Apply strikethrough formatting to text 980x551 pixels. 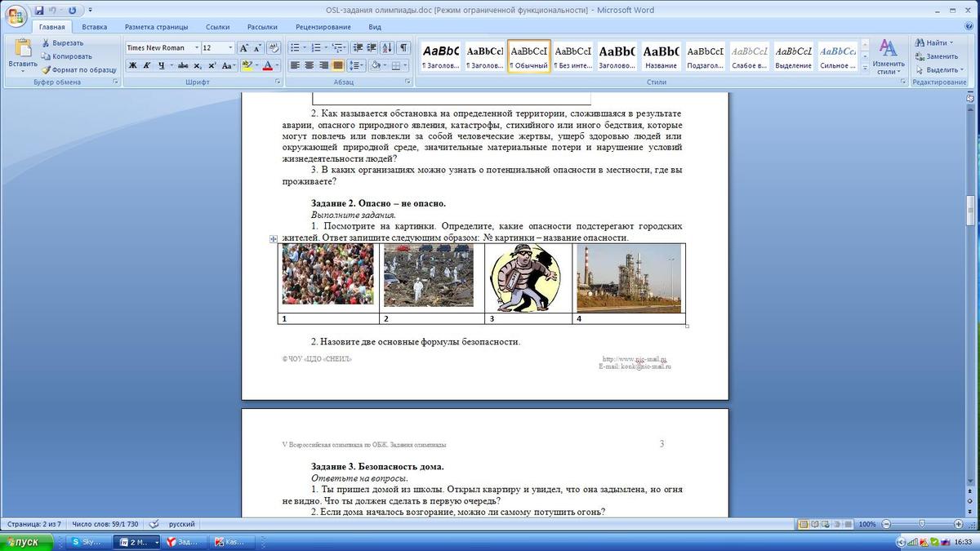[x=183, y=65]
